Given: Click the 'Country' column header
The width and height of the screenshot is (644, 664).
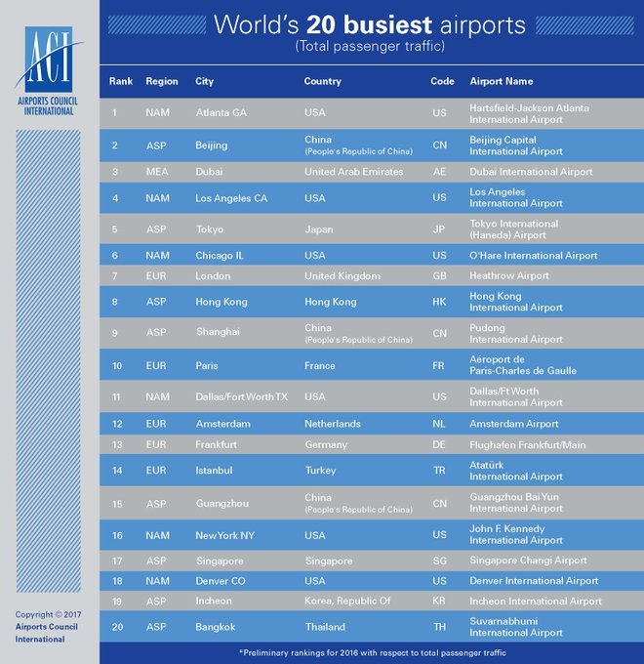Looking at the screenshot, I should (322, 81).
